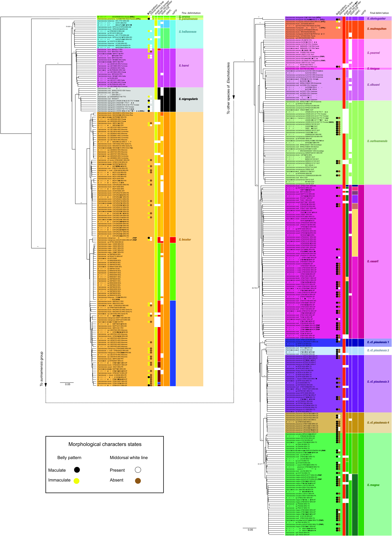The image size is (392, 536).
Task: Click the 'E. skotogaster' species label
Action: tap(376, 18)
